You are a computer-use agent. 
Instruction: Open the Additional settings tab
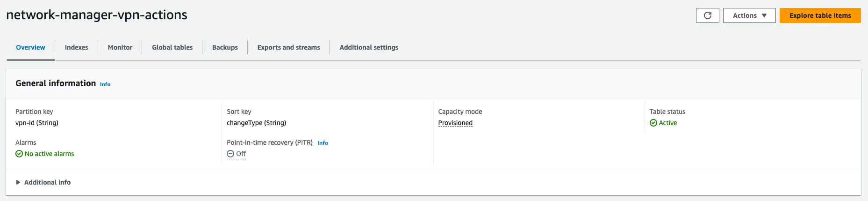(369, 47)
